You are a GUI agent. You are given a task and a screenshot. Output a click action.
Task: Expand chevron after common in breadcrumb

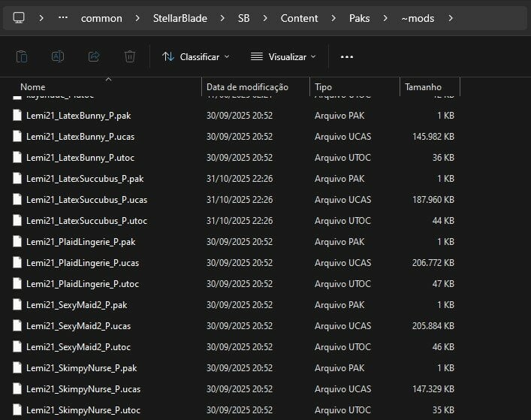pos(137,18)
